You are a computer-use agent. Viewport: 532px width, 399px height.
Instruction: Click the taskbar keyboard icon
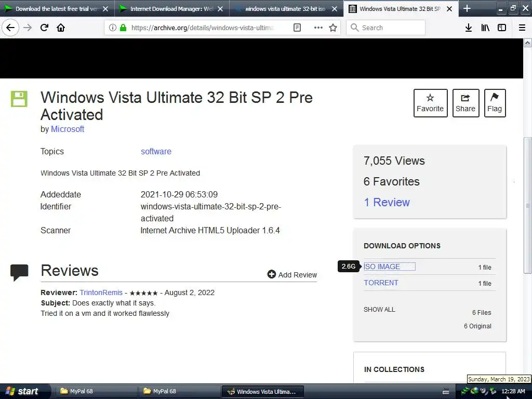[446, 392]
